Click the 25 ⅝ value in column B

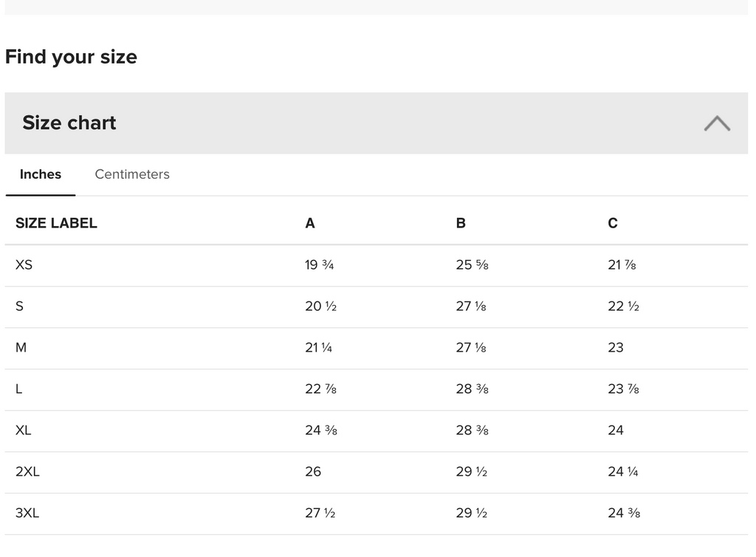coord(472,264)
